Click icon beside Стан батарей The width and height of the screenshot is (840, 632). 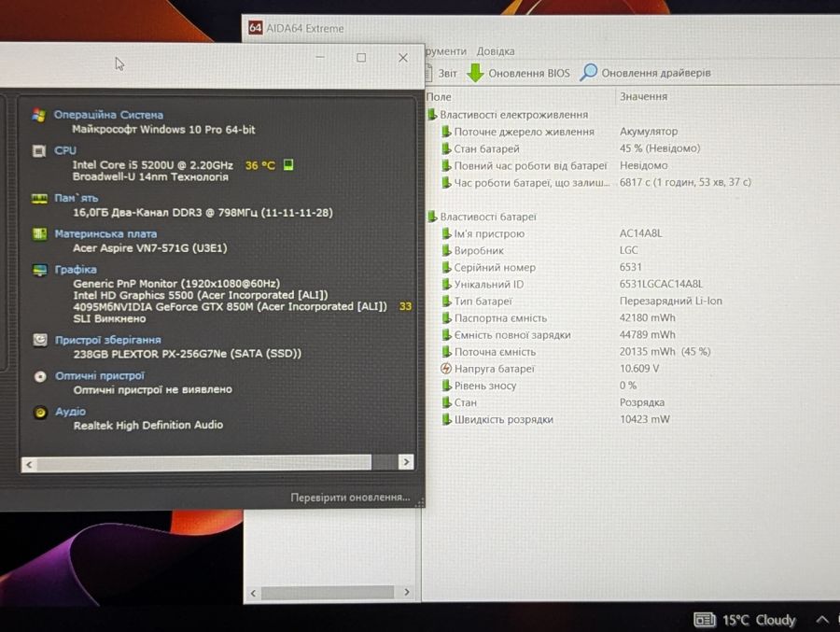click(446, 148)
